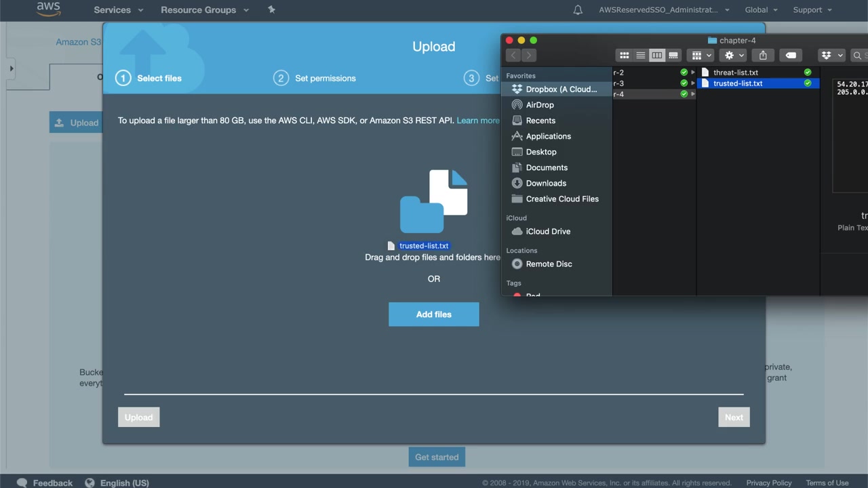
Task: Click the chapter-4 folder icon in title bar
Action: [x=712, y=41]
